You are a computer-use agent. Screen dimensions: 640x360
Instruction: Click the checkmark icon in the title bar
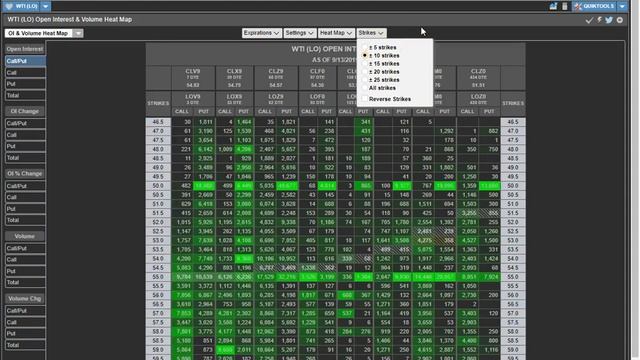point(589,20)
